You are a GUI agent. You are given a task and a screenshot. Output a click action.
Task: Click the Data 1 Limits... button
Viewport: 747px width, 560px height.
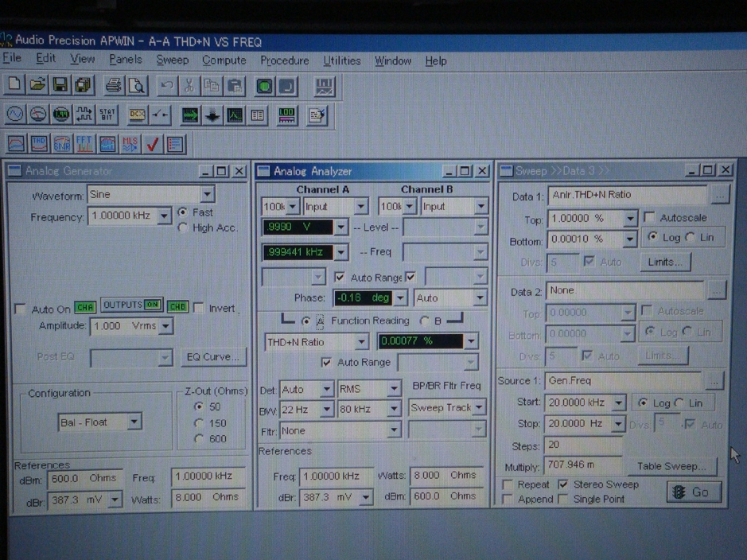(x=666, y=262)
